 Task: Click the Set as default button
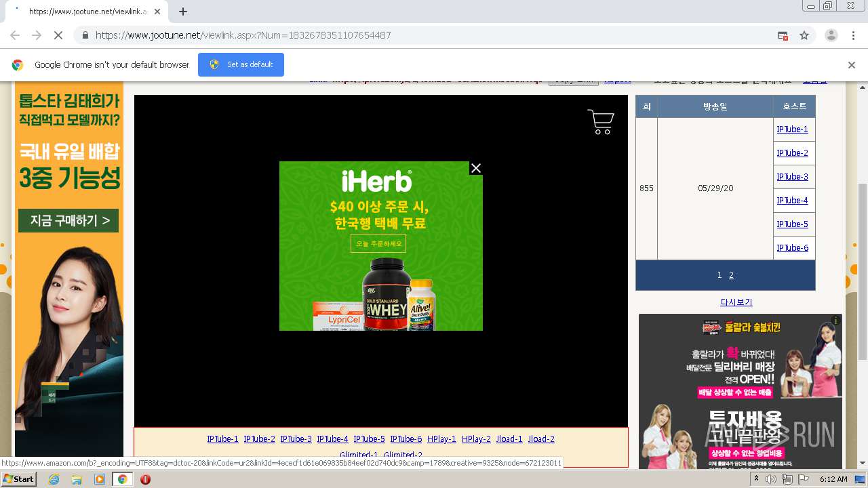point(241,64)
